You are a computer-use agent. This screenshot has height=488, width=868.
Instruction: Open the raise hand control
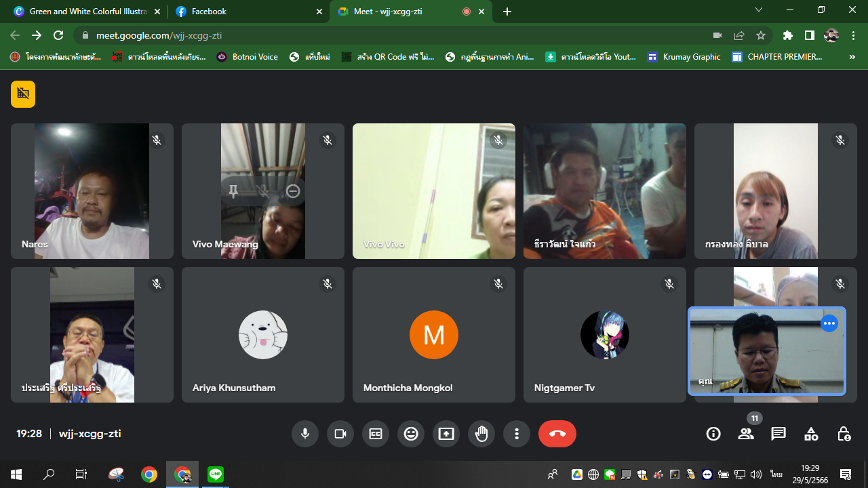(481, 434)
